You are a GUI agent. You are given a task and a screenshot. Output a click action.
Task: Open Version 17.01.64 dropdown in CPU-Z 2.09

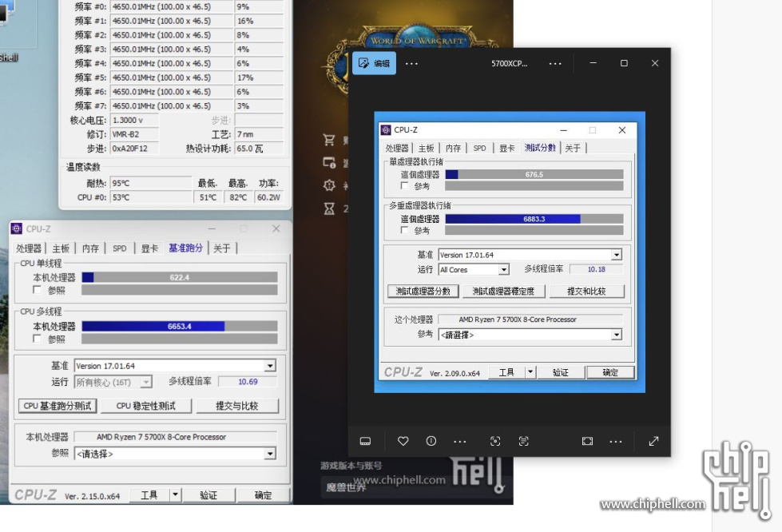point(617,255)
